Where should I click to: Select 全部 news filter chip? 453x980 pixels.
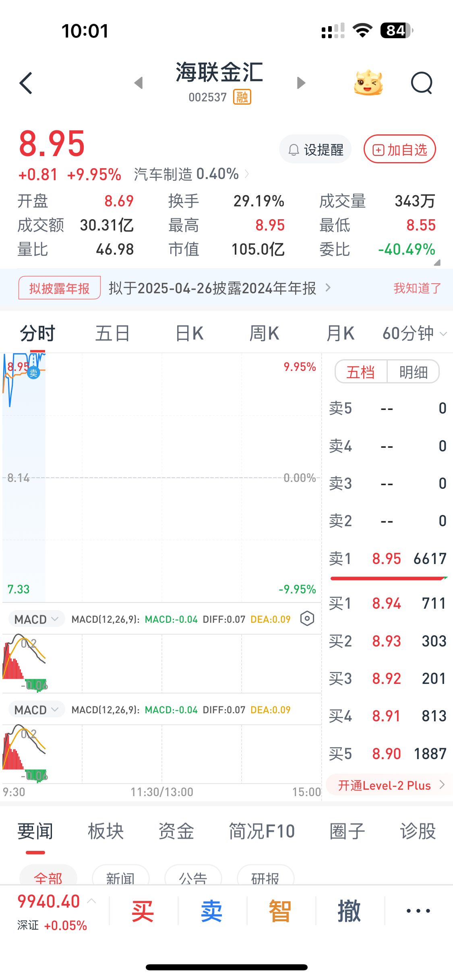(48, 875)
